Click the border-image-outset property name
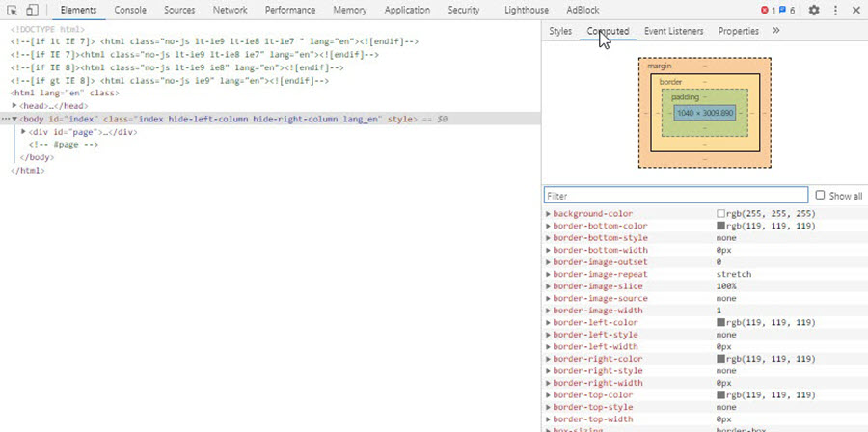This screenshot has width=868, height=432. coord(600,261)
